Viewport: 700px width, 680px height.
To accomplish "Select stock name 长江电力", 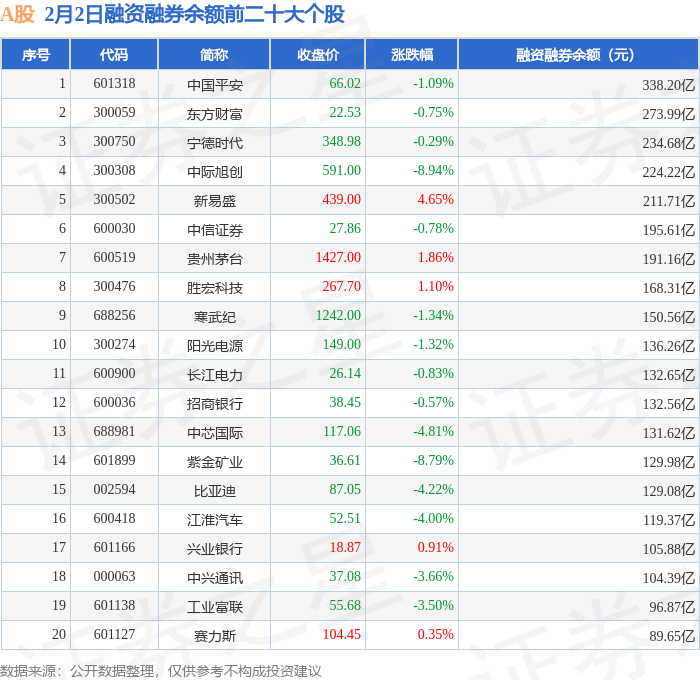I will click(x=215, y=375).
